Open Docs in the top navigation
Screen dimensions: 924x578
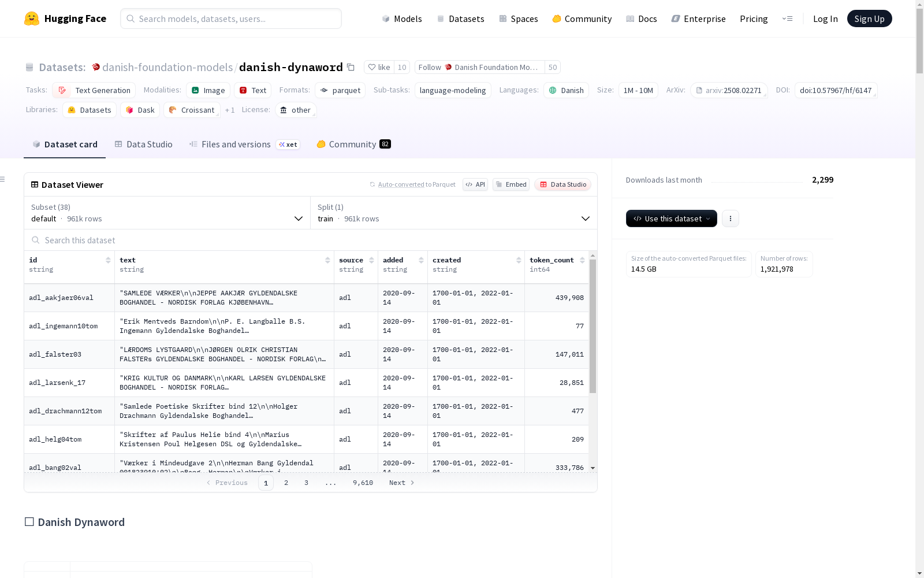pos(642,18)
